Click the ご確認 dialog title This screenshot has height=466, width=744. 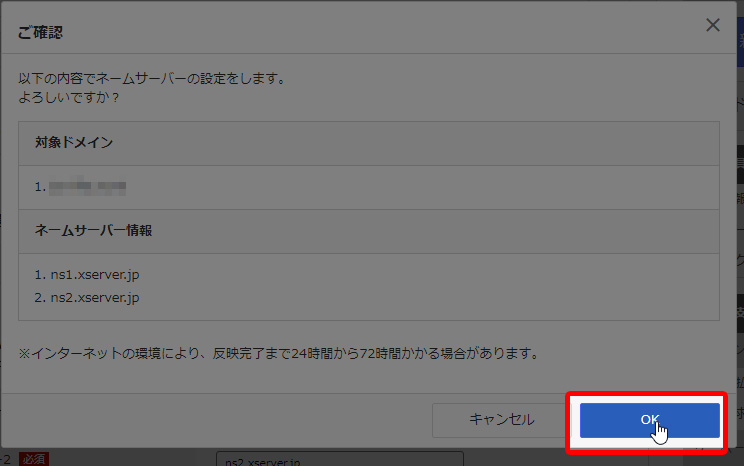40,32
